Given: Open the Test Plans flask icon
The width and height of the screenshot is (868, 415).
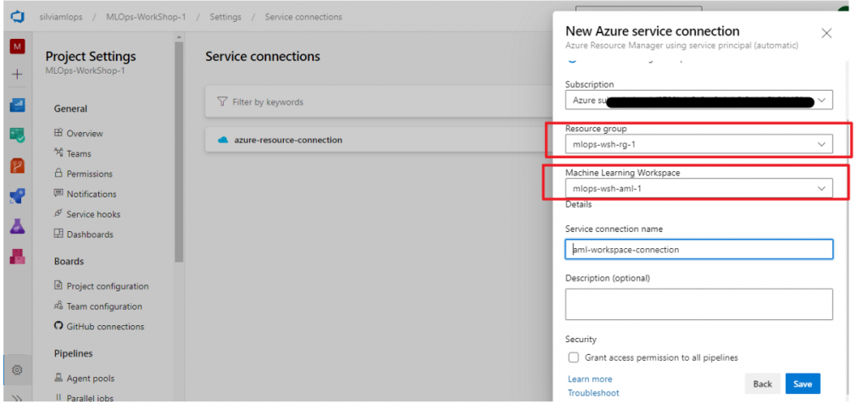Looking at the screenshot, I should pos(17,226).
